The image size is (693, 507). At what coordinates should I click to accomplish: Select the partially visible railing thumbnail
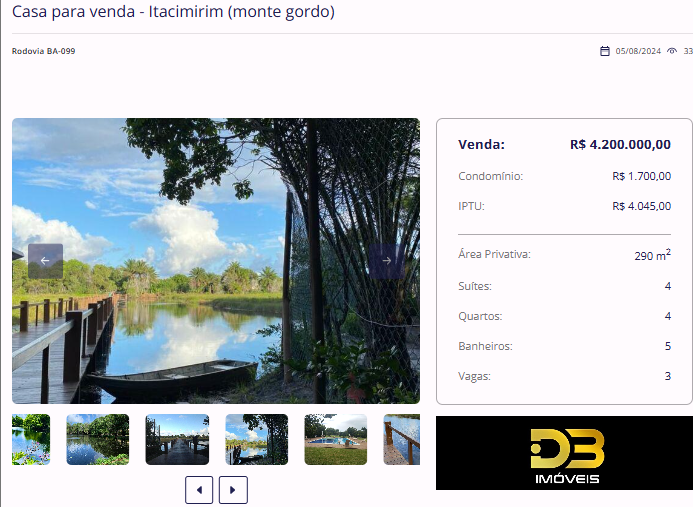click(401, 439)
